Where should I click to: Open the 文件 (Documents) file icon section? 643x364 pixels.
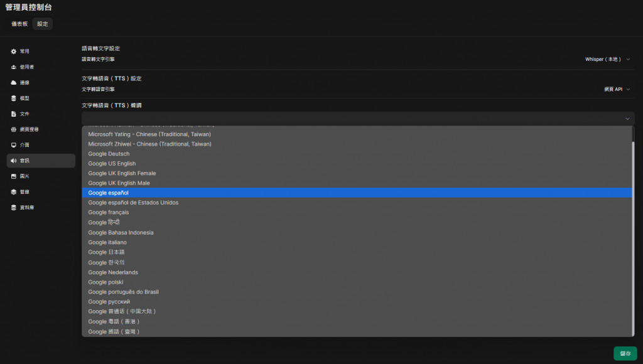pos(41,114)
